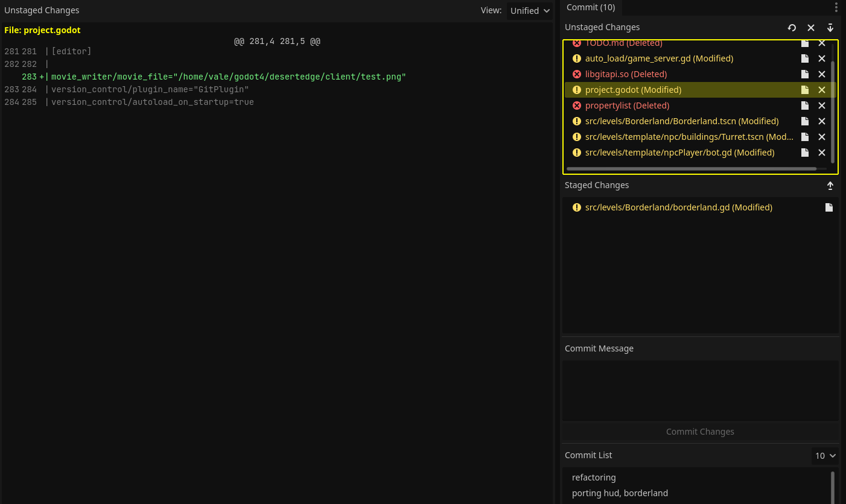846x504 pixels.
Task: Select the 'porting hud, borderland' commit
Action: click(620, 493)
